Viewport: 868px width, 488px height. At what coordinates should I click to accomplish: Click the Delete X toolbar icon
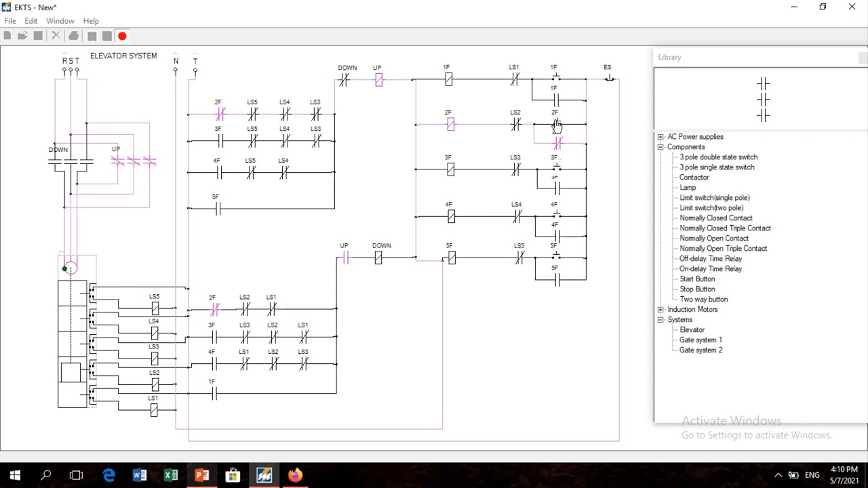click(x=56, y=36)
